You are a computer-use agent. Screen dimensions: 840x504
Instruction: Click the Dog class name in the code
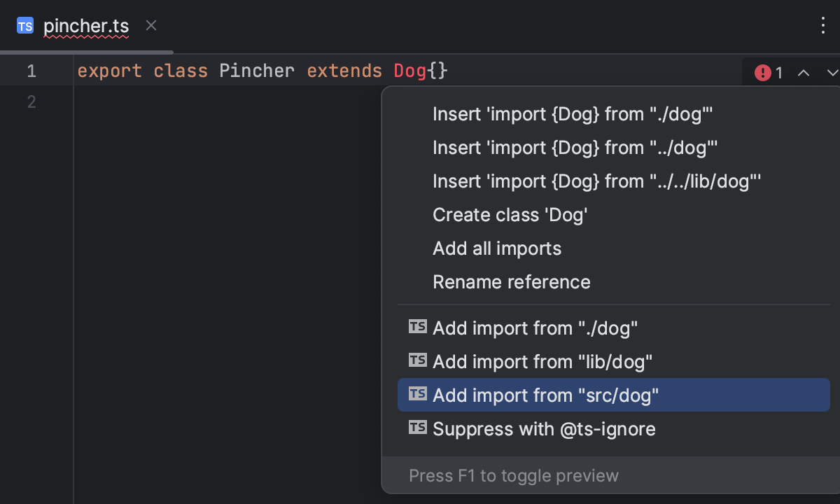(x=409, y=70)
